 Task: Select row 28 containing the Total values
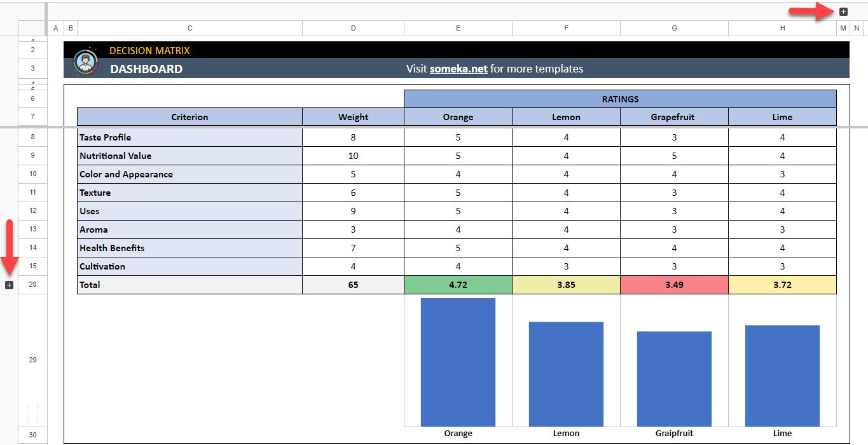(x=32, y=285)
